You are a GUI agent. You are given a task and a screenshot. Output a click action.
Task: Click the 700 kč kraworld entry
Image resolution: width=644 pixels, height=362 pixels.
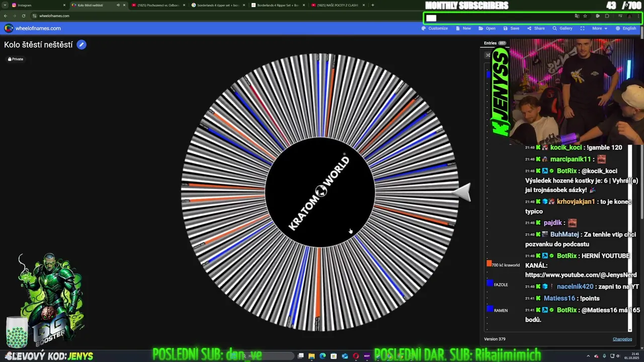coord(506,265)
